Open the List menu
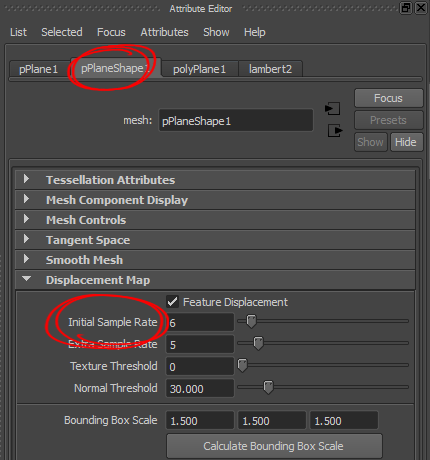430x460 pixels. (x=18, y=32)
